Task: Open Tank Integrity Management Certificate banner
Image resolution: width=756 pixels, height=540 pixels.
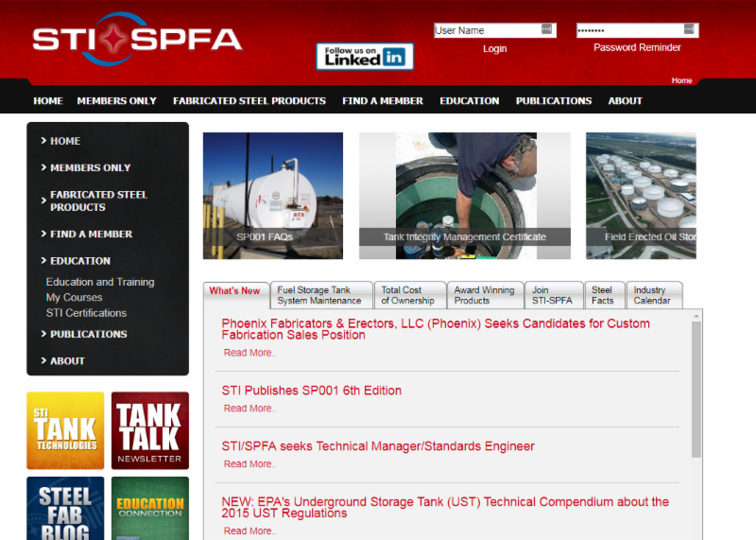Action: [465, 196]
